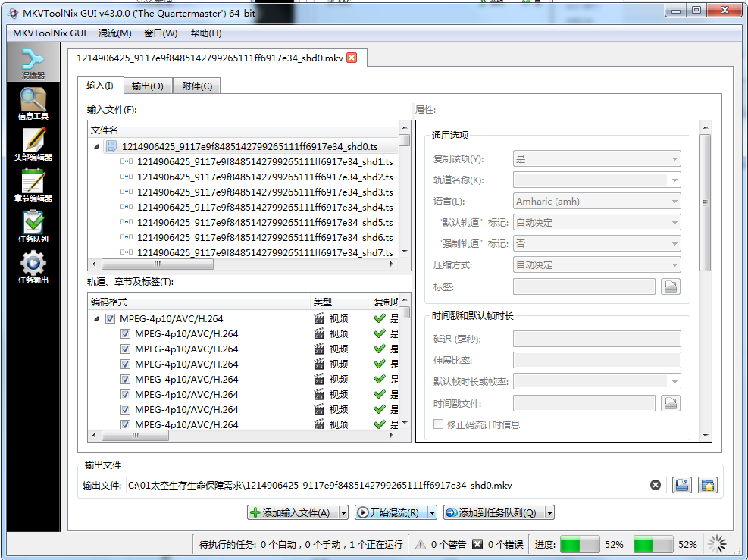Viewport: 748px width, 560px height.
Task: Open the 任务队列 job queue
Action: 33,227
